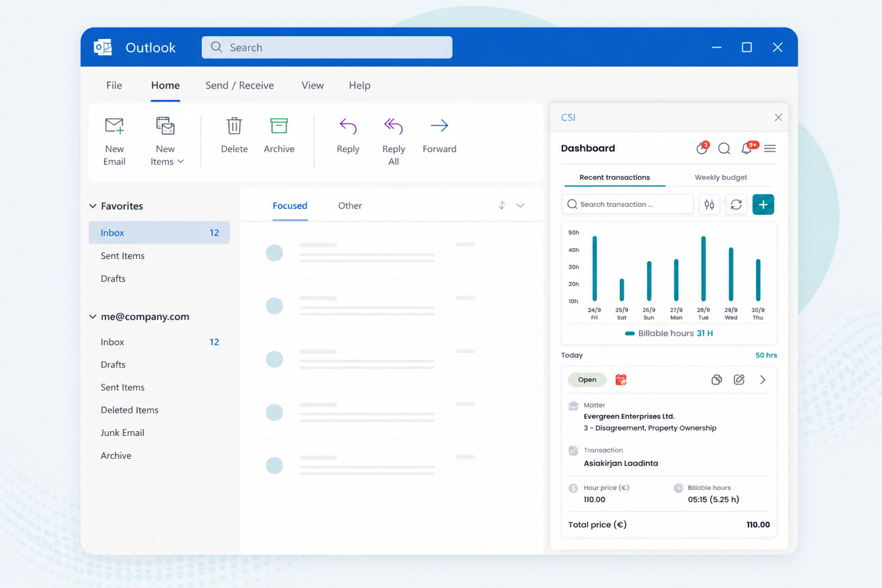Click the Reply All icon
This screenshot has height=588, width=882.
click(394, 126)
